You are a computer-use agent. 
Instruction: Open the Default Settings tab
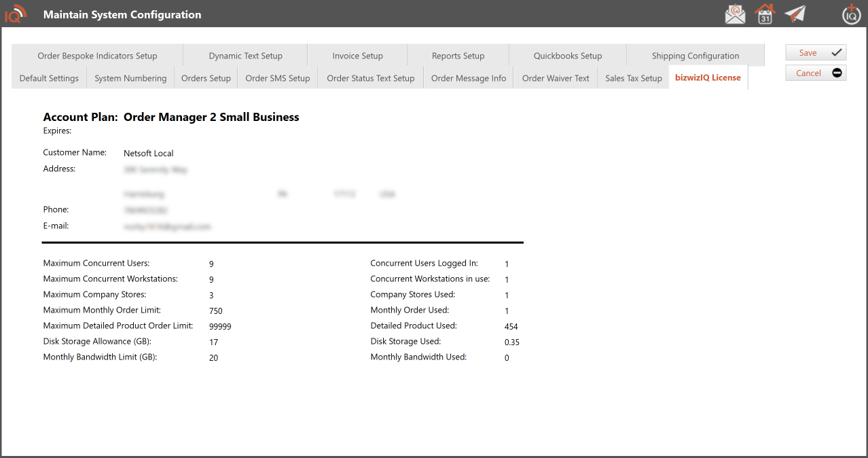(49, 78)
